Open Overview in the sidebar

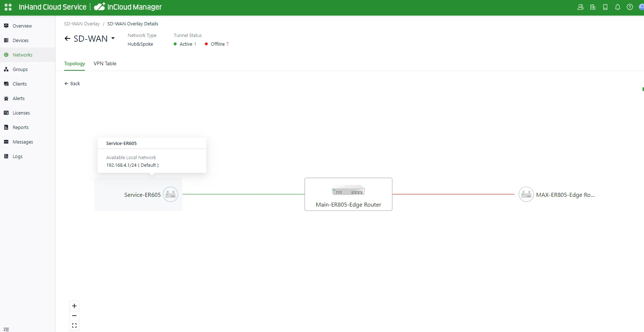tap(28, 26)
